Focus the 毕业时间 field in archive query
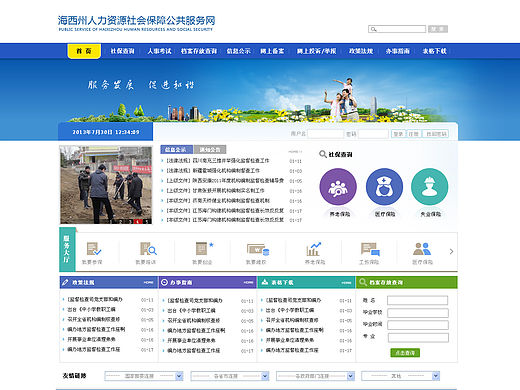This screenshot has width=520, height=390. click(418, 325)
